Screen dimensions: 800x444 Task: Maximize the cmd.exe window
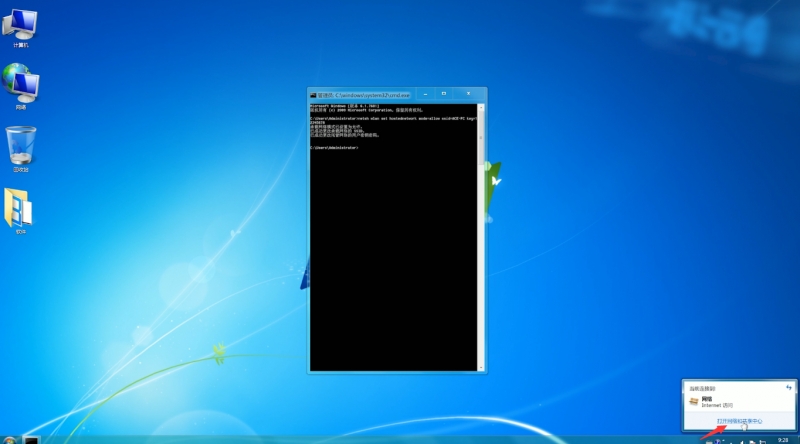[x=444, y=94]
